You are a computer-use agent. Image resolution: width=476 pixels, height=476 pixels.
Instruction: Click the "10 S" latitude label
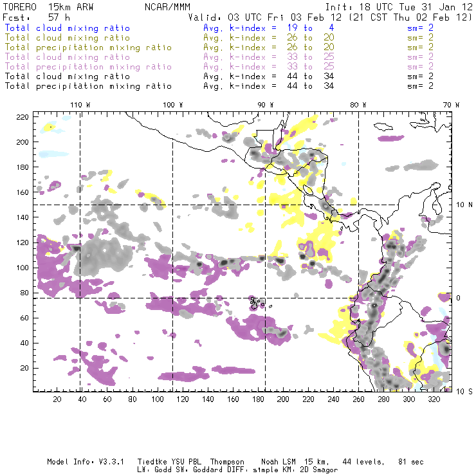click(464, 392)
